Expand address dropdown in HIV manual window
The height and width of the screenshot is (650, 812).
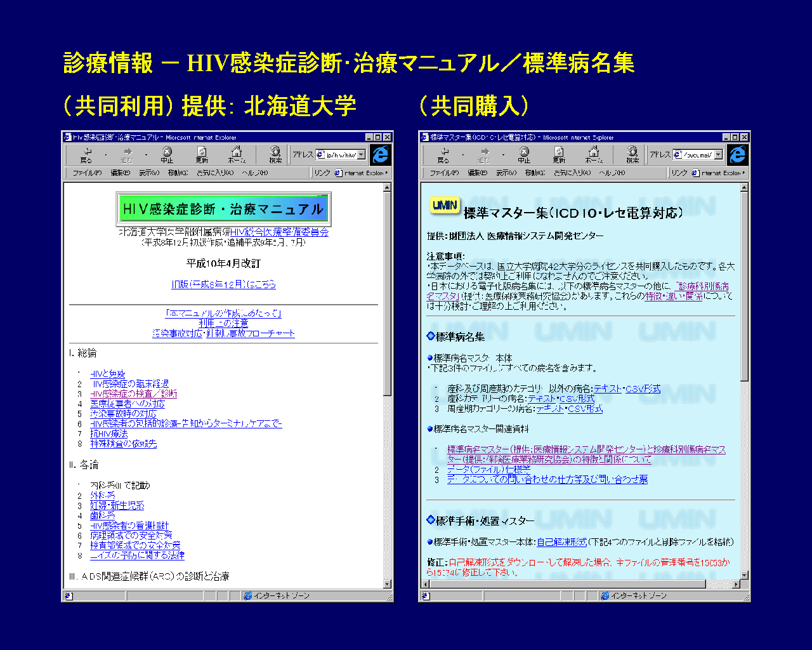361,155
